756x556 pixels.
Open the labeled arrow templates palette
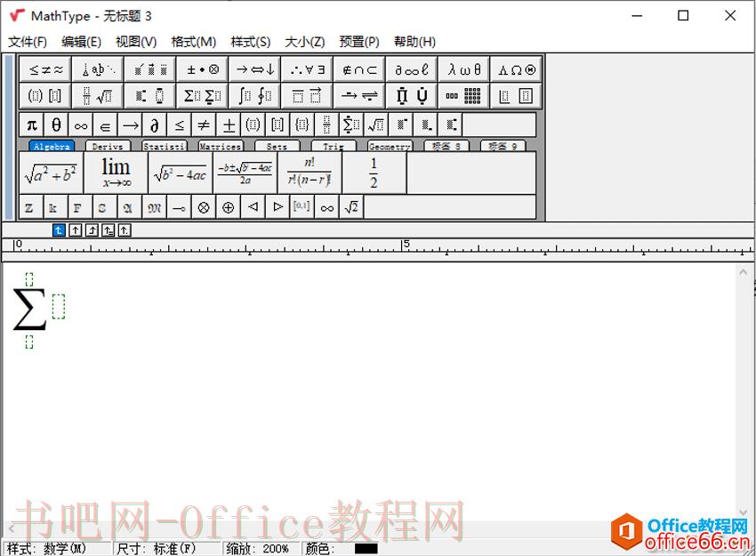[x=359, y=95]
